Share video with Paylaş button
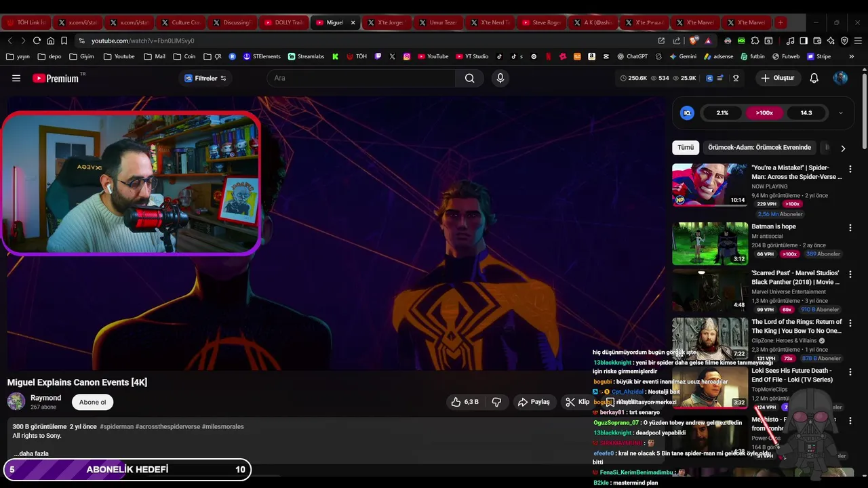Screen dimensions: 868x488 click(x=534, y=402)
